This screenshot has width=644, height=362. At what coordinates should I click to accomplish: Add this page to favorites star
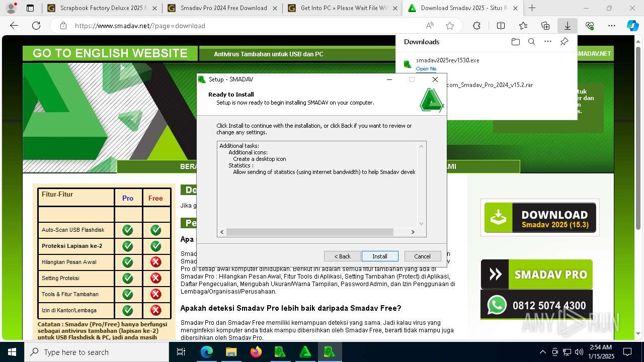pos(450,26)
